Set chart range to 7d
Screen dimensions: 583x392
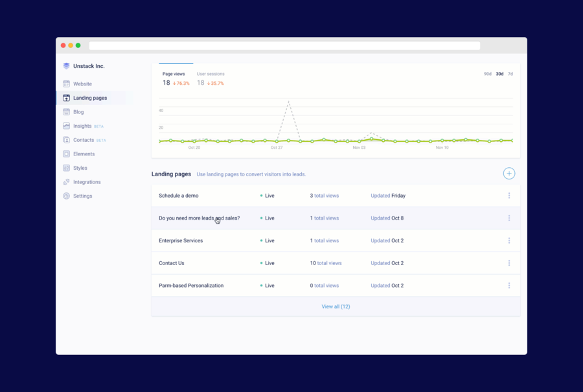pyautogui.click(x=510, y=74)
